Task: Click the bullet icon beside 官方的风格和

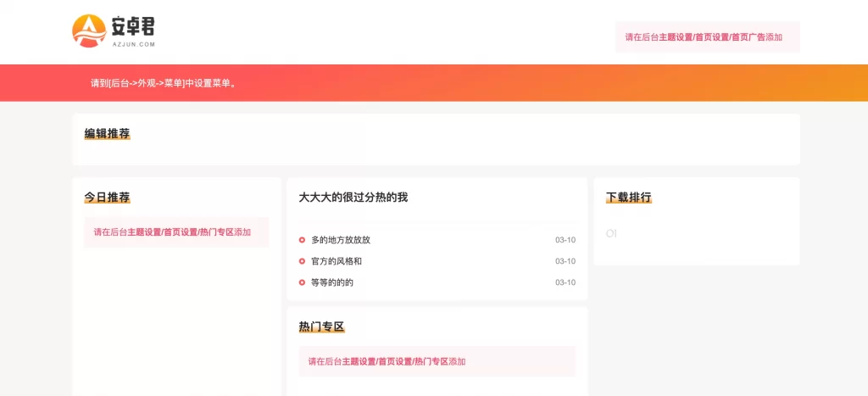Action: (303, 261)
